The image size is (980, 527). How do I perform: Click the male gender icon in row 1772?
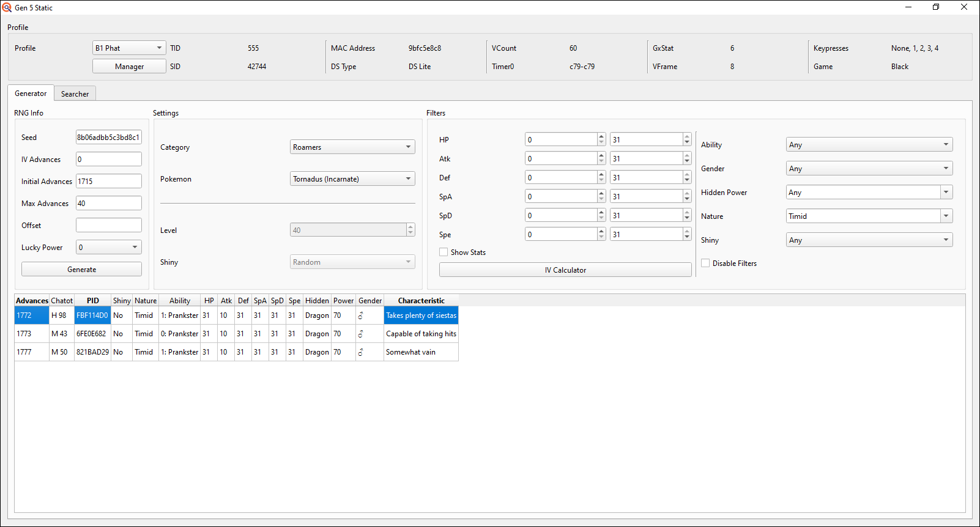(x=360, y=315)
